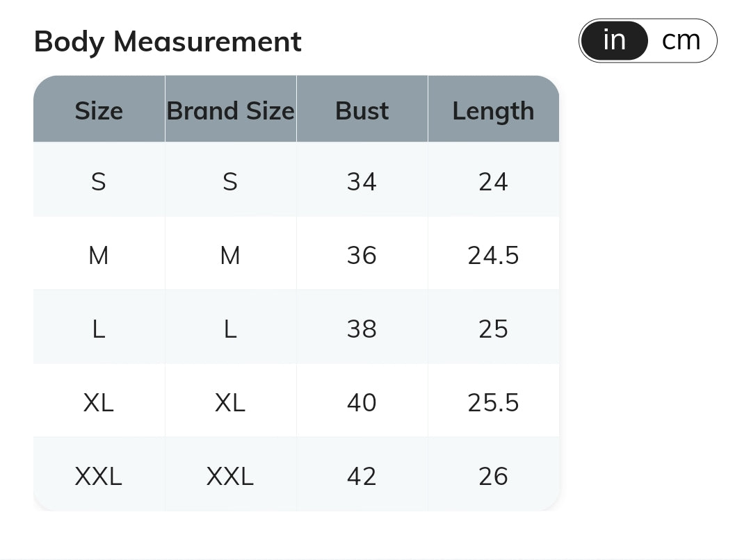Click length value 26
Screen dimensions: 751x560
click(493, 477)
